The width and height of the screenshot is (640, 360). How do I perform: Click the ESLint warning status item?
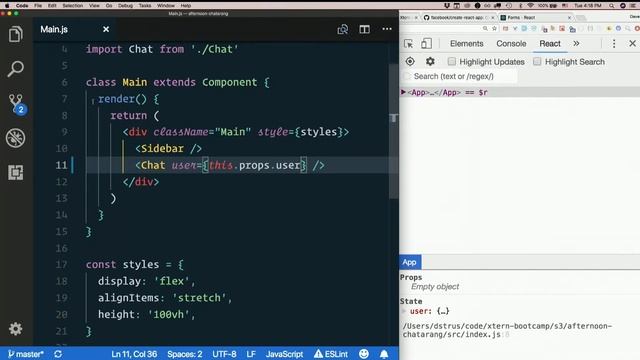[x=331, y=354]
